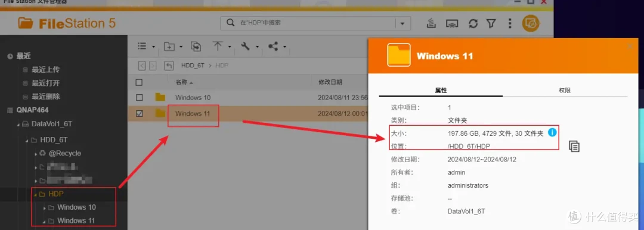
Task: Refresh the file list
Action: [473, 23]
